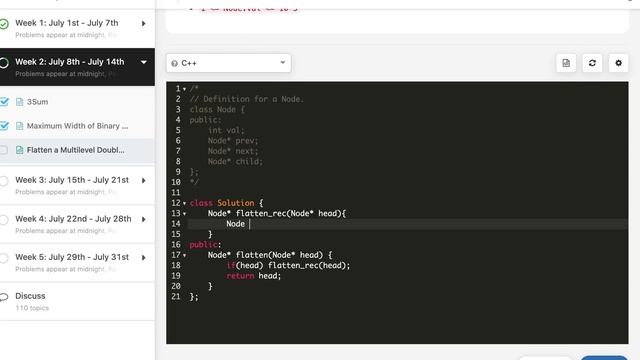Viewport: 640px width, 360px height.
Task: Toggle the Flatten a Multilevel checkbox
Action: pos(4,150)
